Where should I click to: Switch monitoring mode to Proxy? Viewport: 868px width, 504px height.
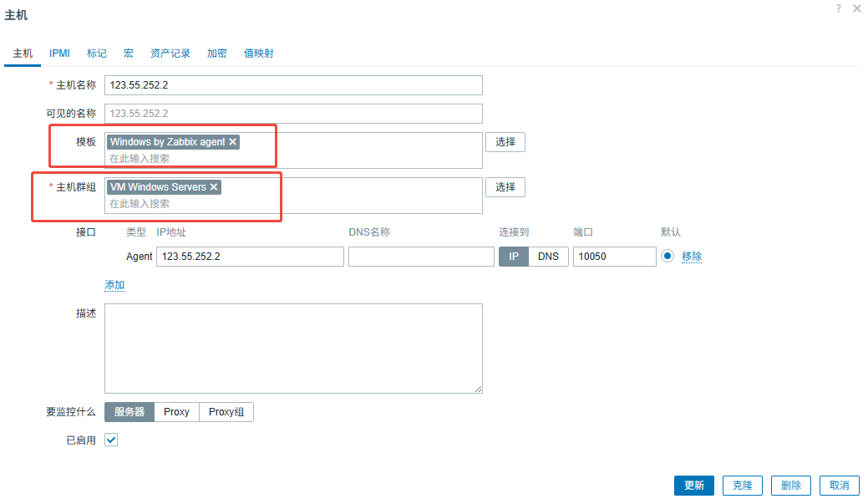[176, 411]
